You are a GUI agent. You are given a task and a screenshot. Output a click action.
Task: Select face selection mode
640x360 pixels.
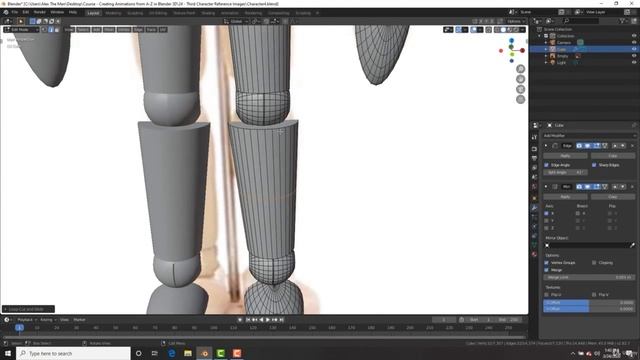coord(57,29)
